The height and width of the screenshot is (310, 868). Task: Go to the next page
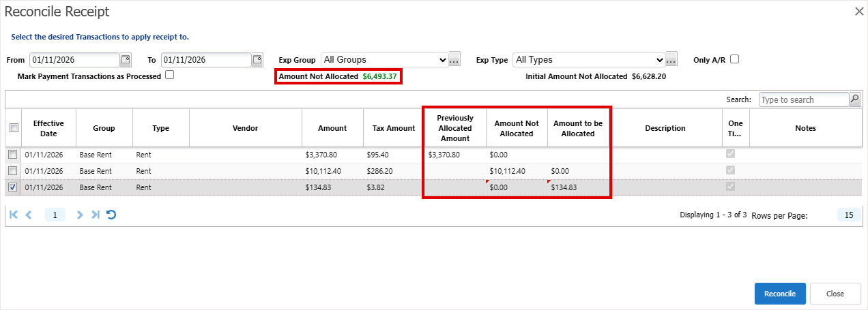(80, 215)
